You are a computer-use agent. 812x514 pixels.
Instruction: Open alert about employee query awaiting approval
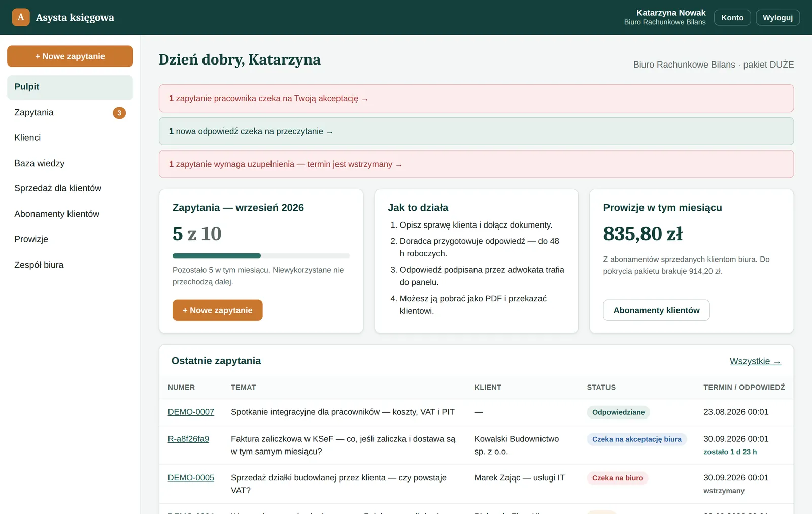tap(476, 99)
